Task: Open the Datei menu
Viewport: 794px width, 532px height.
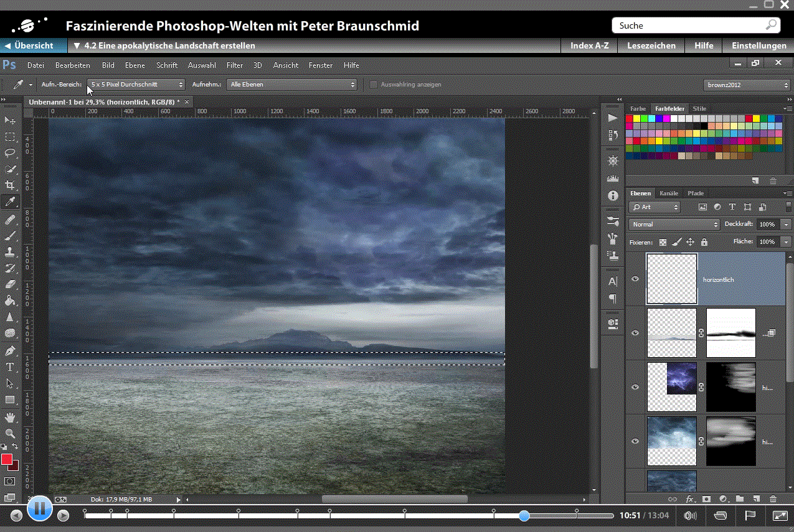Action: (35, 65)
